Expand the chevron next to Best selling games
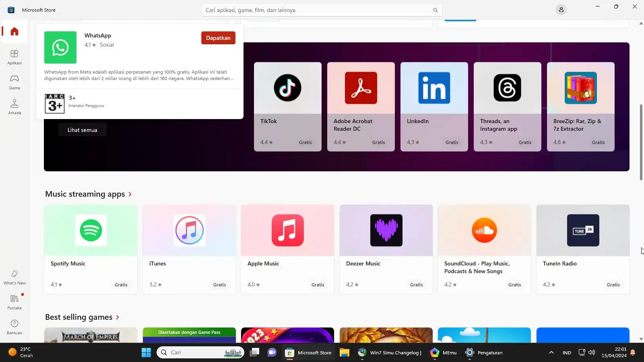This screenshot has width=644, height=362. coord(118,317)
